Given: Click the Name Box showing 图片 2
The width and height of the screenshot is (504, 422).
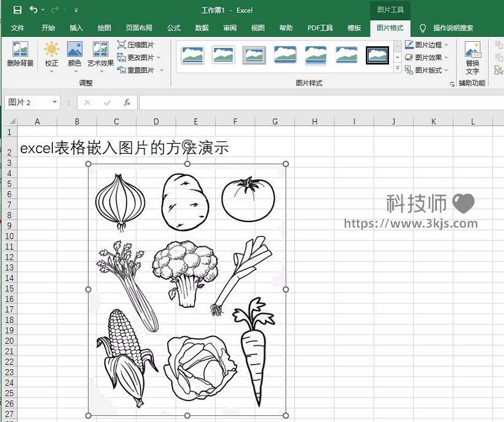Looking at the screenshot, I should (x=27, y=103).
